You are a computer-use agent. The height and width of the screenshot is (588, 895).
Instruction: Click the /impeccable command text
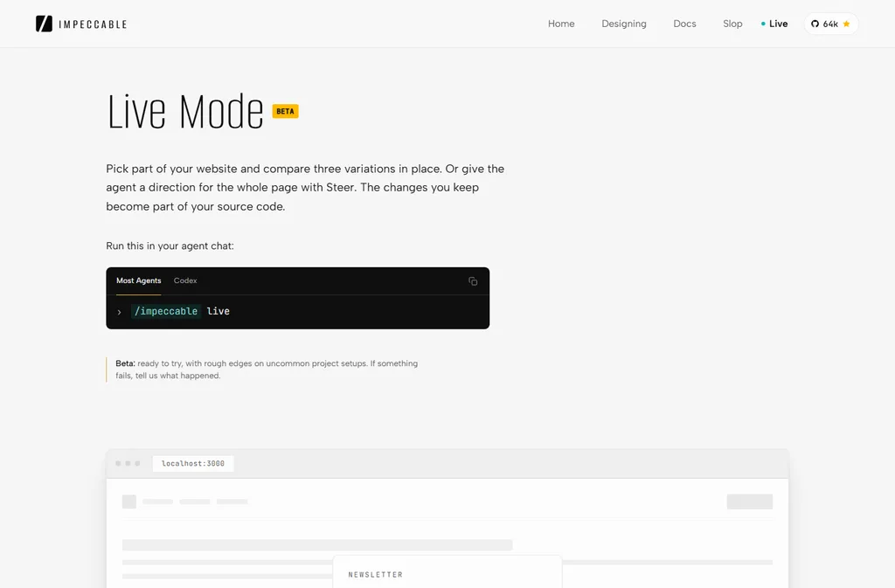pos(166,311)
